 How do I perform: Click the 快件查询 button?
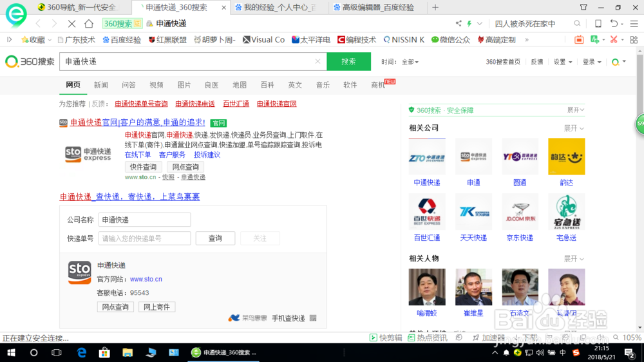pos(144,167)
